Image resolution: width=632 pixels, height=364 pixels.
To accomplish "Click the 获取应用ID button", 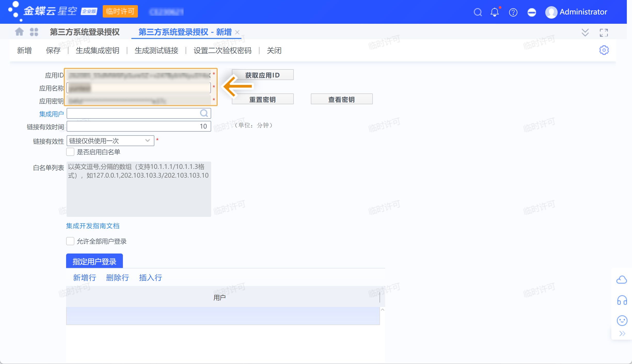I will (x=262, y=75).
